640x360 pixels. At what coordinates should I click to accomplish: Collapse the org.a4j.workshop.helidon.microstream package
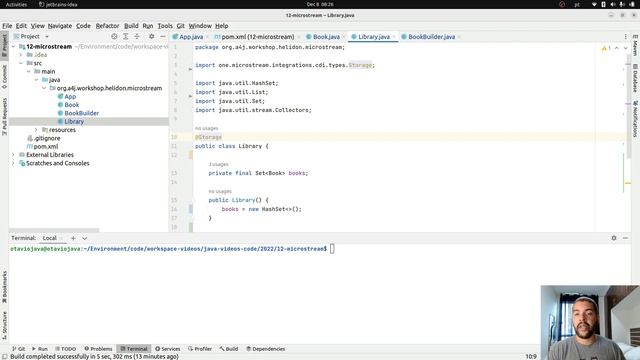tap(44, 88)
